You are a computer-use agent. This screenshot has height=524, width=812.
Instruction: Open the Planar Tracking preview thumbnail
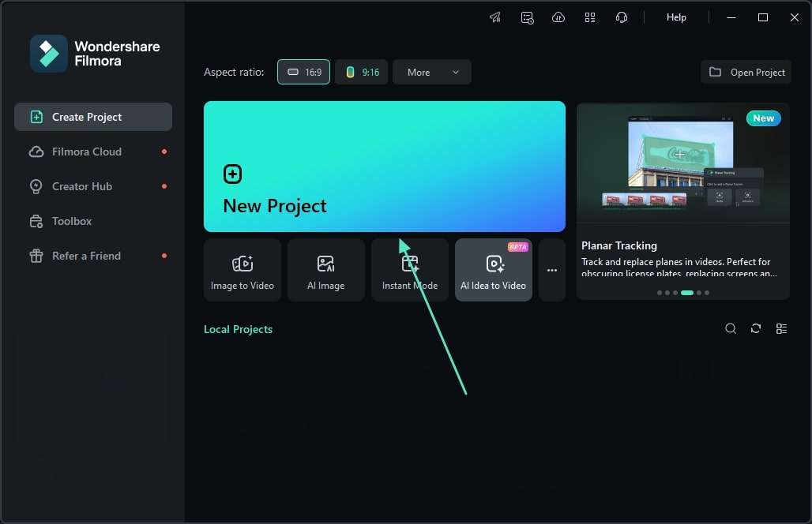point(683,163)
